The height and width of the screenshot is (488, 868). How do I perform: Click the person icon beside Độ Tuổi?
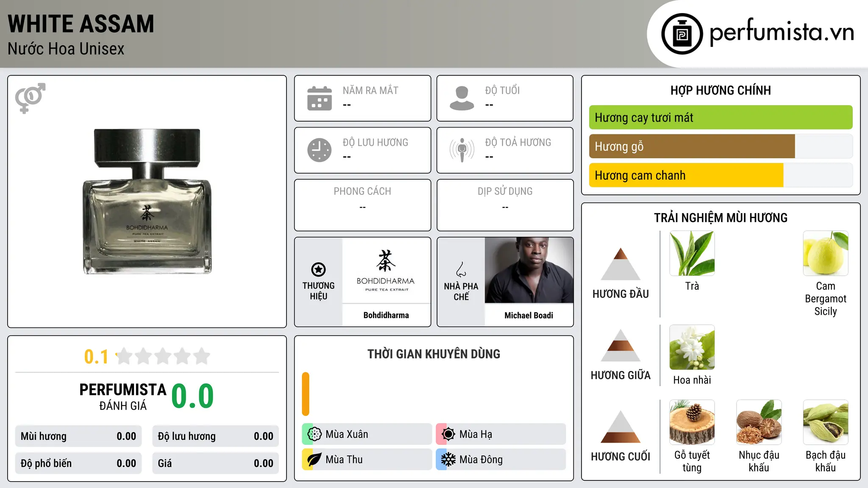click(462, 98)
